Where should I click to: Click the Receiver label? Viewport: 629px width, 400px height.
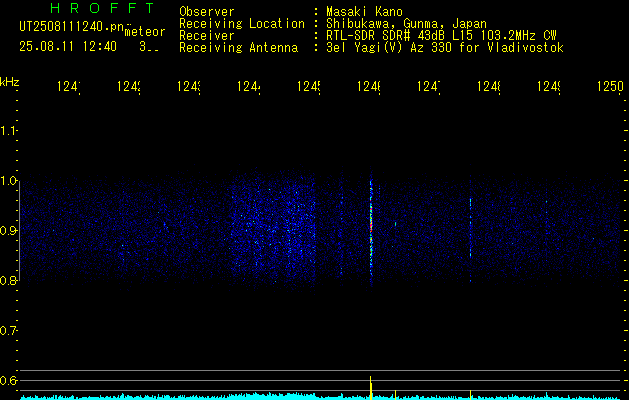tap(207, 36)
